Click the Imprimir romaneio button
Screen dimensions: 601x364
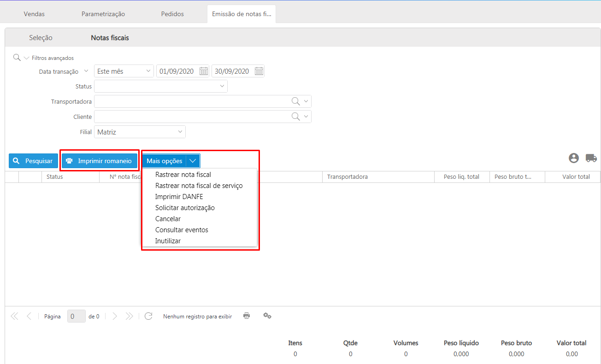100,161
